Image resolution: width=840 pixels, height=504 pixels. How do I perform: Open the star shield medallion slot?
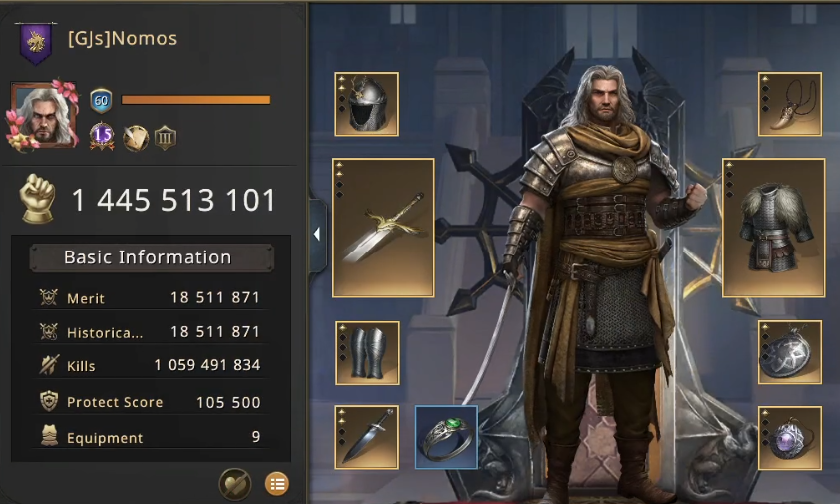pyautogui.click(x=790, y=352)
